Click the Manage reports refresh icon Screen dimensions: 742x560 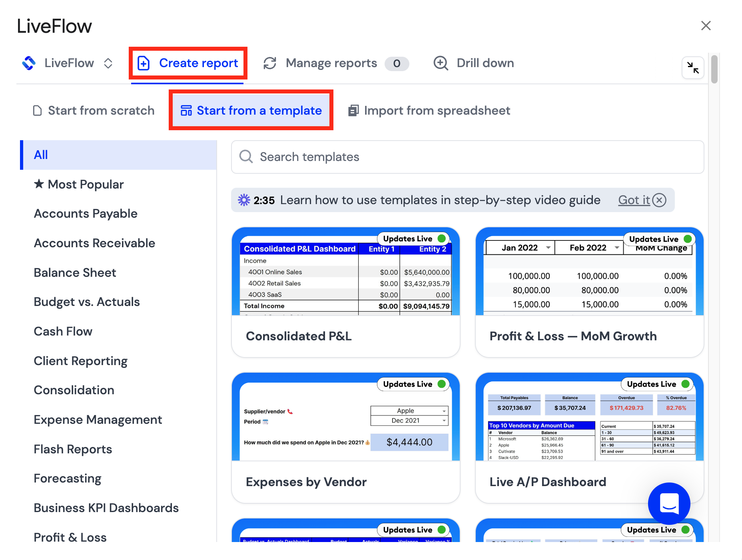coord(270,63)
